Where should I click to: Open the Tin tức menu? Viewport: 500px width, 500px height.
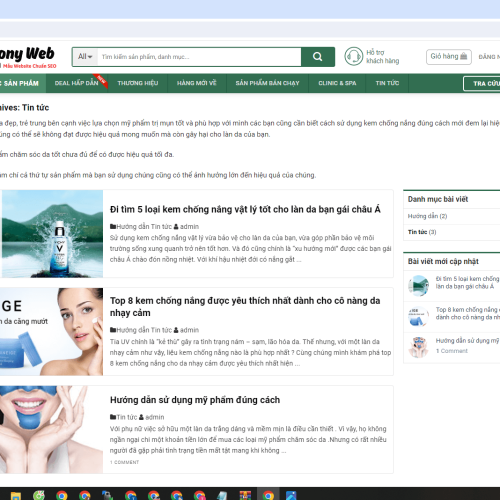tap(387, 83)
